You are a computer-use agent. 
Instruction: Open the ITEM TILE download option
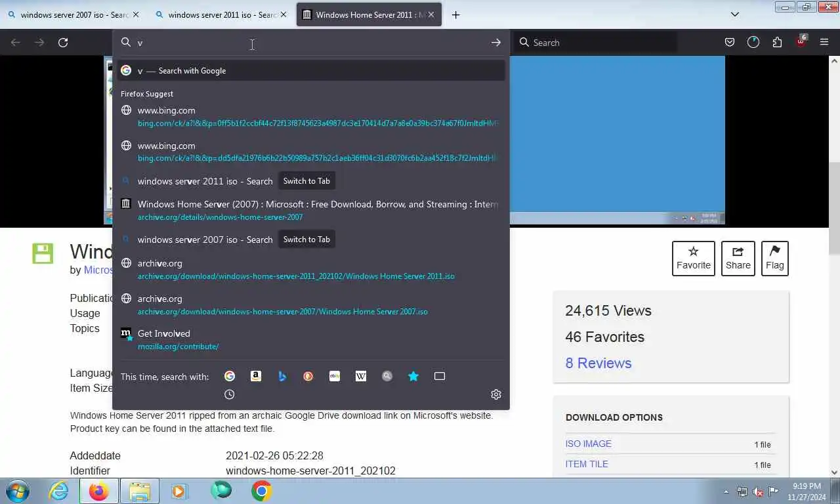[587, 464]
